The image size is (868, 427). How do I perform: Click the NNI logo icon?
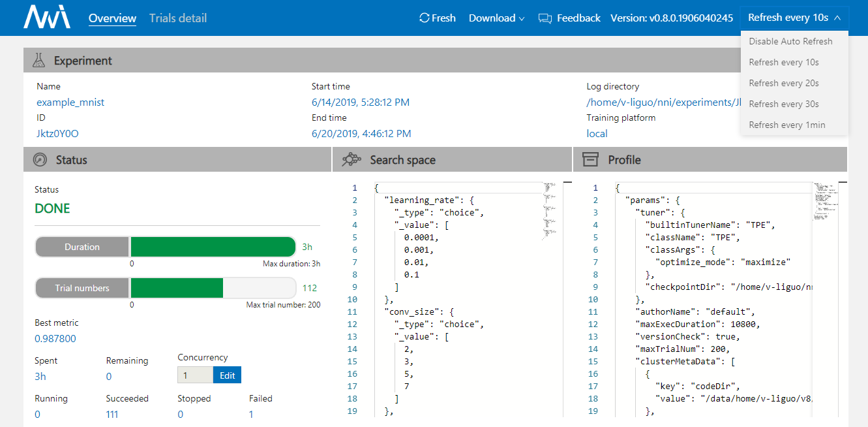[47, 18]
